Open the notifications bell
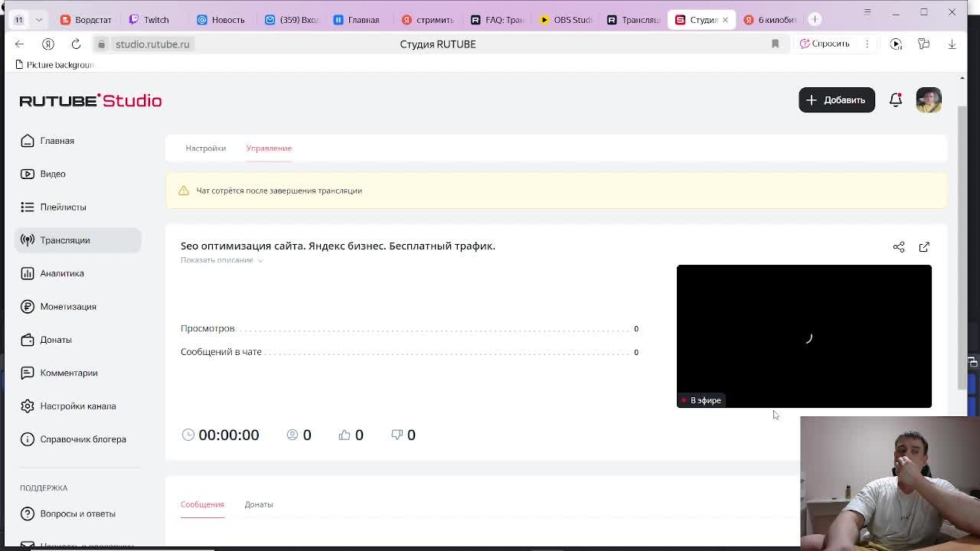 (895, 100)
